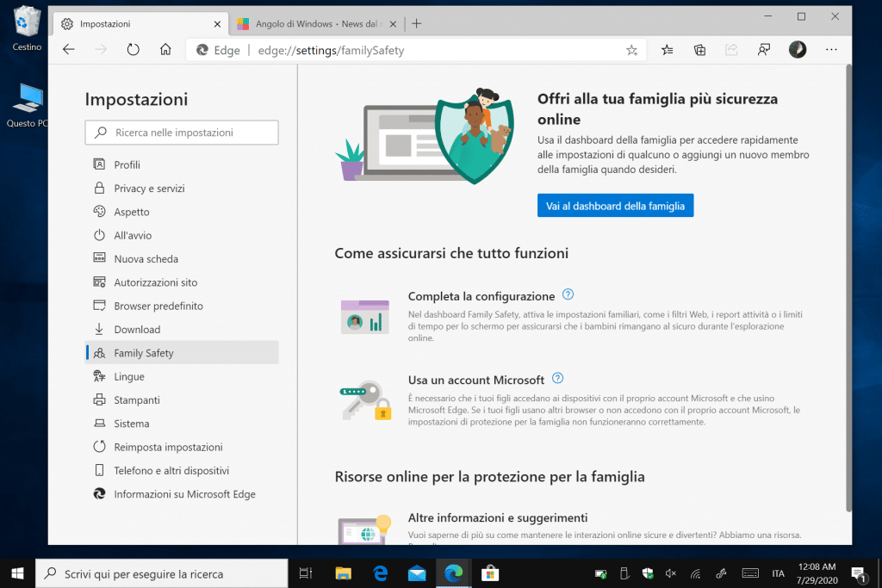The height and width of the screenshot is (588, 882).
Task: Go to Lingue settings
Action: tap(129, 376)
